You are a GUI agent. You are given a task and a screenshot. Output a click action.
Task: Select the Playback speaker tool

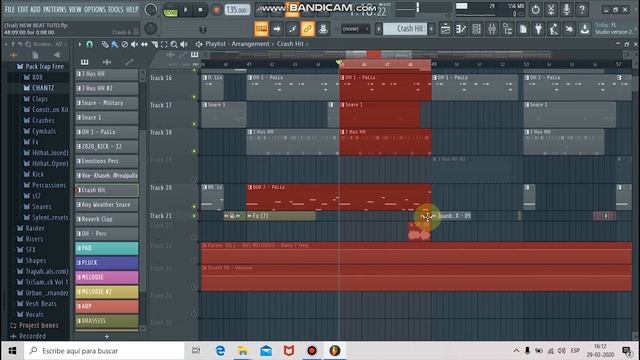(x=184, y=44)
